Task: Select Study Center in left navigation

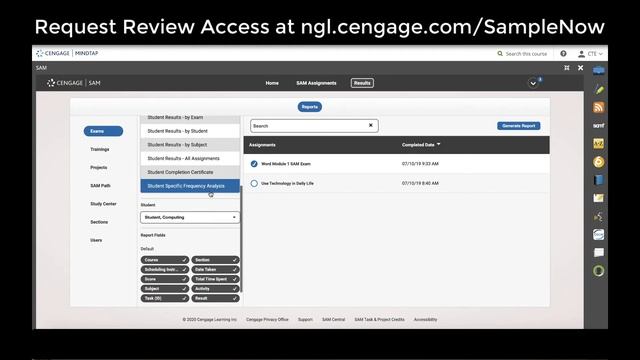Action: click(103, 204)
